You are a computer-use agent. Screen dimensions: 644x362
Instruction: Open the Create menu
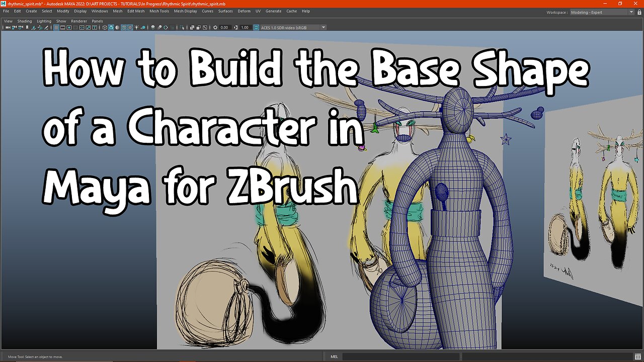coord(31,11)
